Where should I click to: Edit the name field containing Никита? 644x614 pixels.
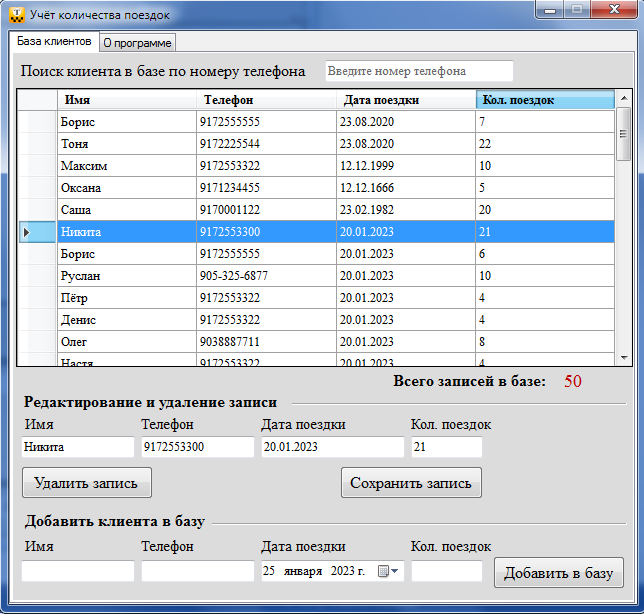[77, 447]
